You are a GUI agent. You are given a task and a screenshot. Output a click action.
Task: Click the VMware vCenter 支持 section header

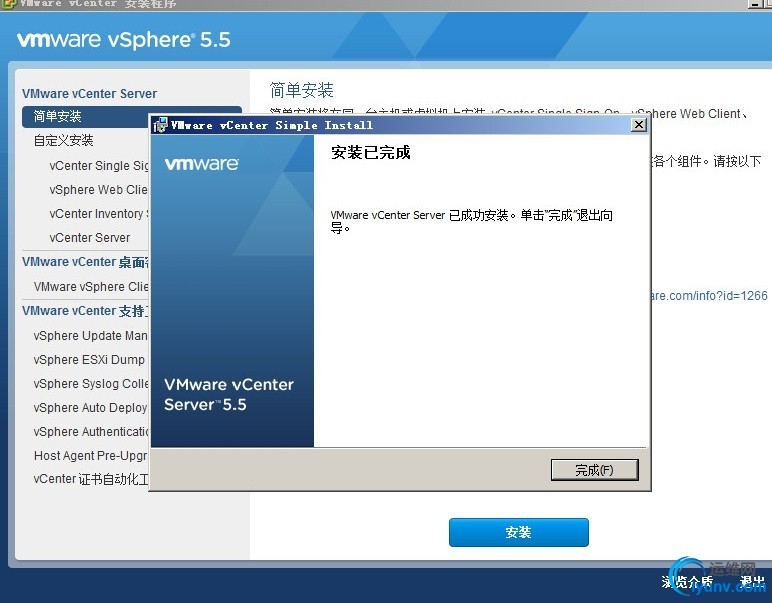coord(85,311)
